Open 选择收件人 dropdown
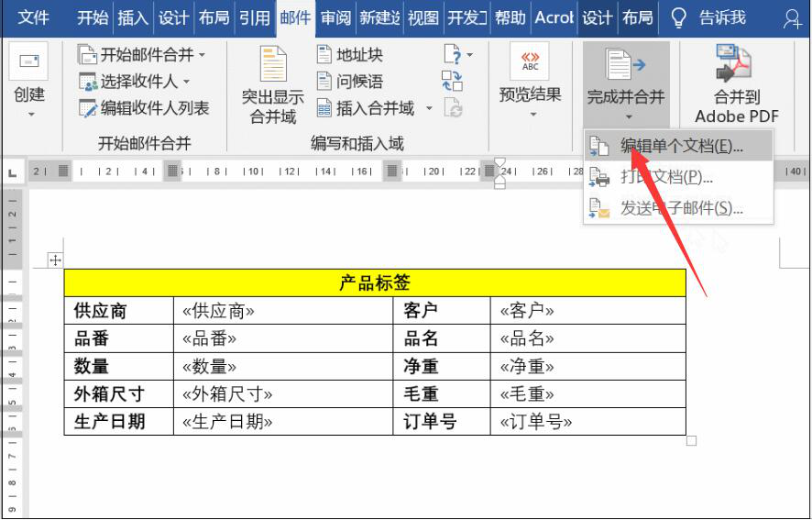The width and height of the screenshot is (812, 520). click(x=134, y=81)
